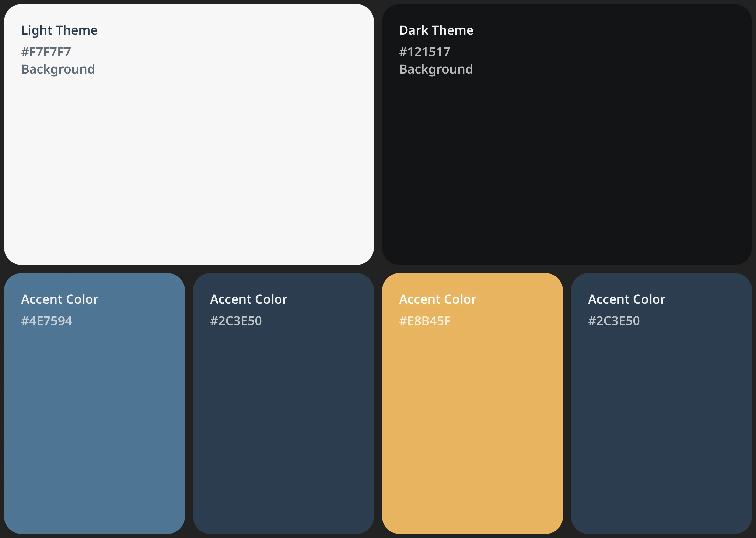
Task: Pick the yellow #E8B45F accent color card
Action: (472, 403)
